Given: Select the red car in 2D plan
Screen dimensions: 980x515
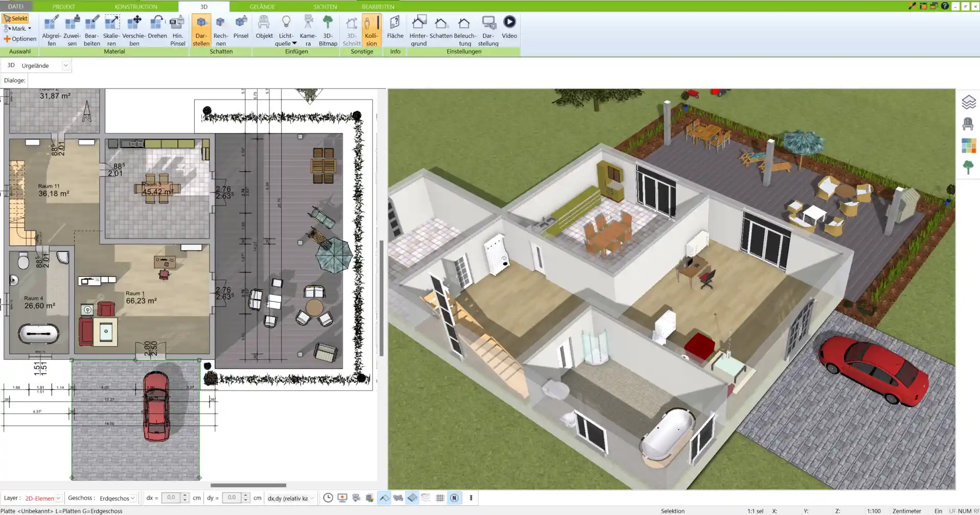Looking at the screenshot, I should [x=156, y=406].
